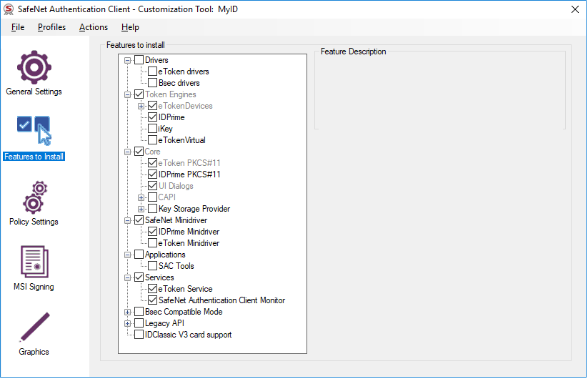
Task: Uncheck the IDPrime token engine checkbox
Action: coord(153,117)
